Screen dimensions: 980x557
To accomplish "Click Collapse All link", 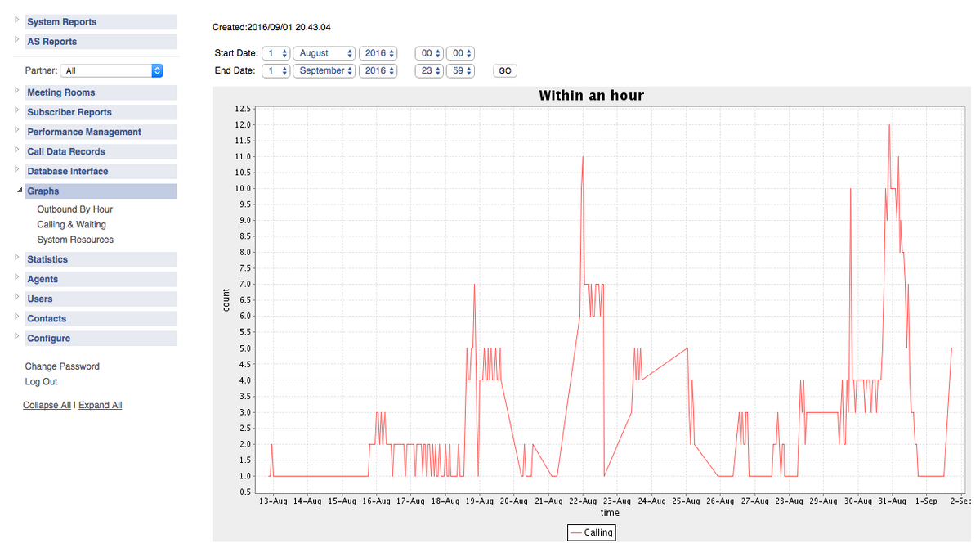I will 47,405.
